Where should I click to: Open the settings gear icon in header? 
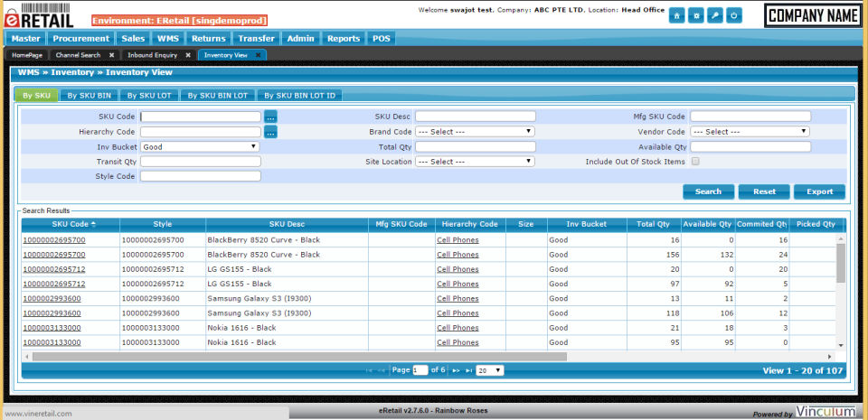point(696,15)
